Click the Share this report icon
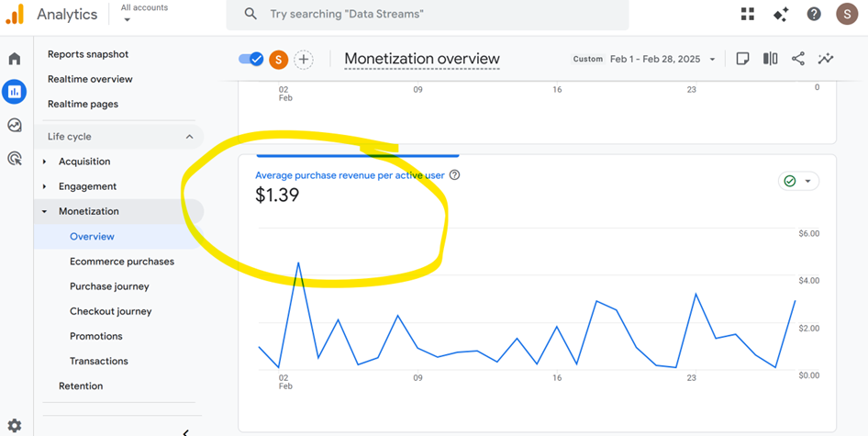The width and height of the screenshot is (868, 436). pyautogui.click(x=798, y=59)
